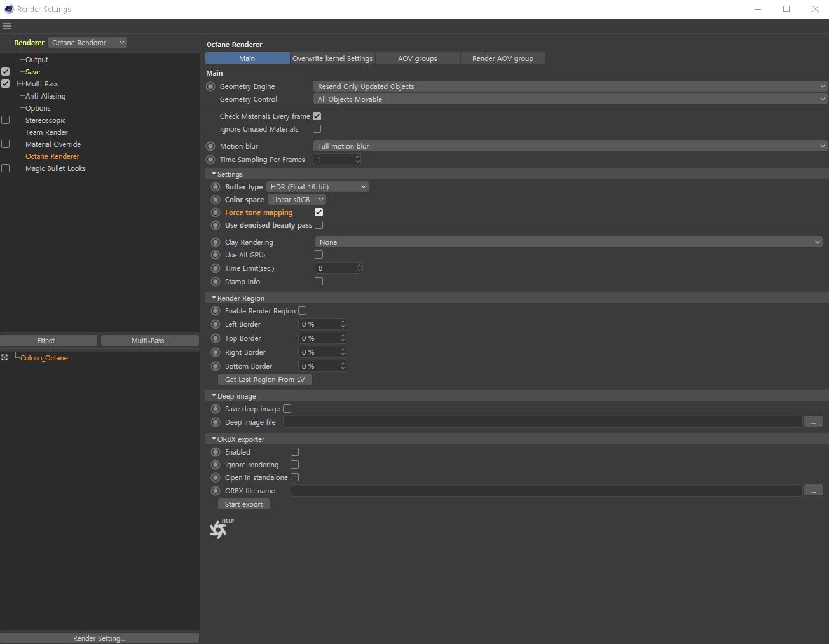This screenshot has height=644, width=829.
Task: Toggle Force tone mapping checkbox
Action: point(319,212)
